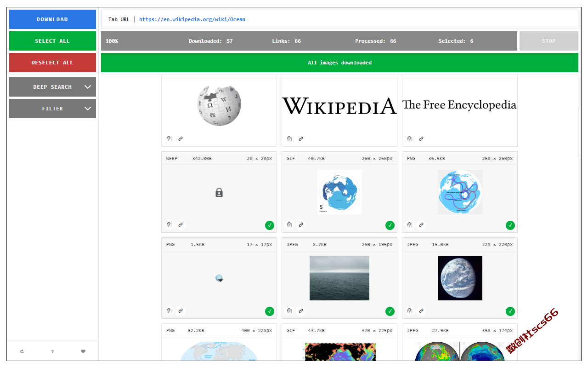The image size is (588, 368).
Task: Open link icon under Wikipedia globe logo
Action: pos(181,138)
